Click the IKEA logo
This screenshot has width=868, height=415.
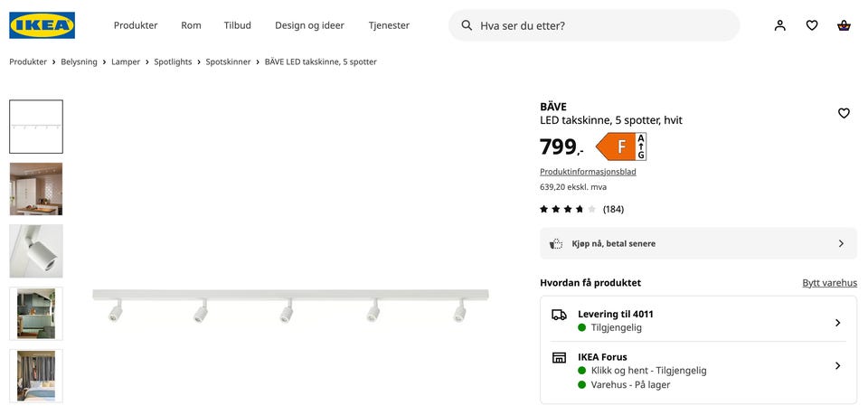(x=42, y=25)
